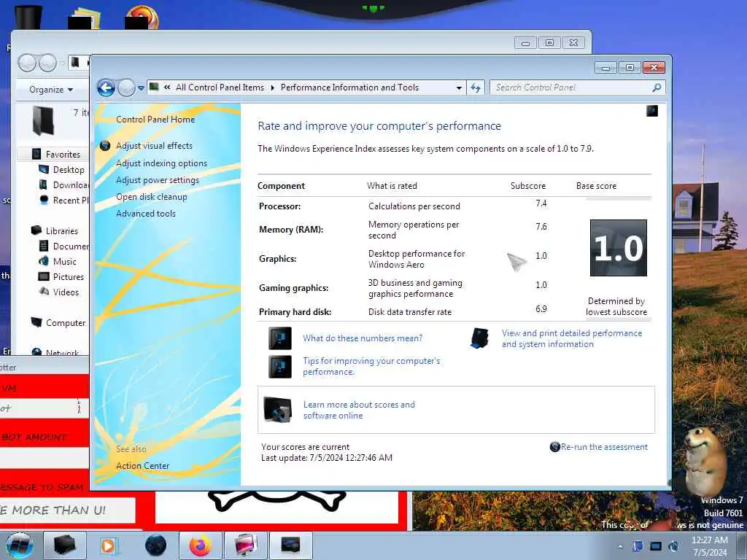Viewport: 747px width, 560px height.
Task: Re-run the assessment
Action: pos(604,447)
